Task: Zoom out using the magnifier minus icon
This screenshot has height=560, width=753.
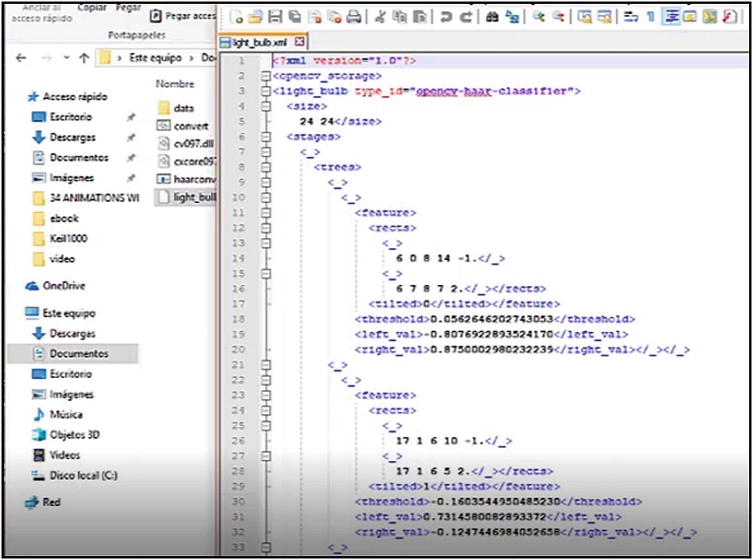Action: [x=559, y=17]
